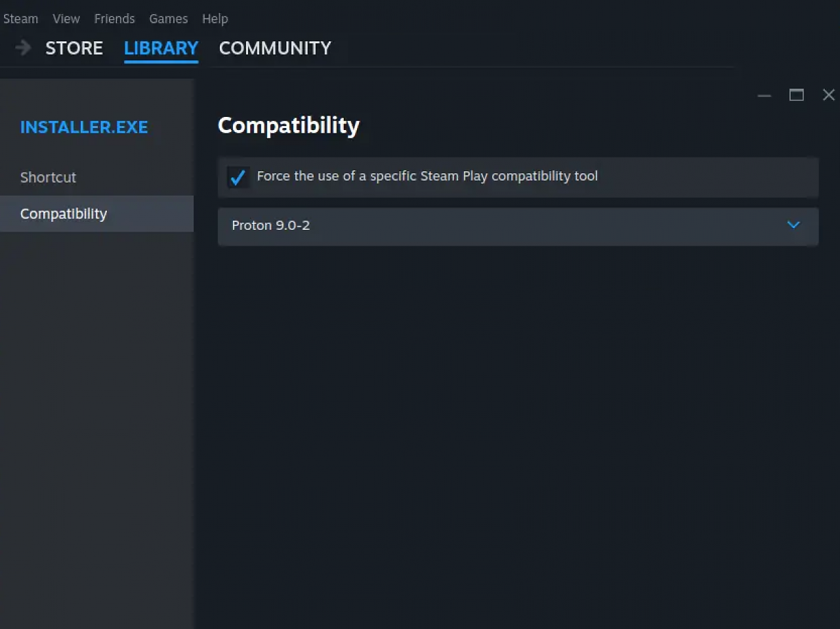This screenshot has width=840, height=629.
Task: Open the COMMUNITY tab
Action: point(275,48)
